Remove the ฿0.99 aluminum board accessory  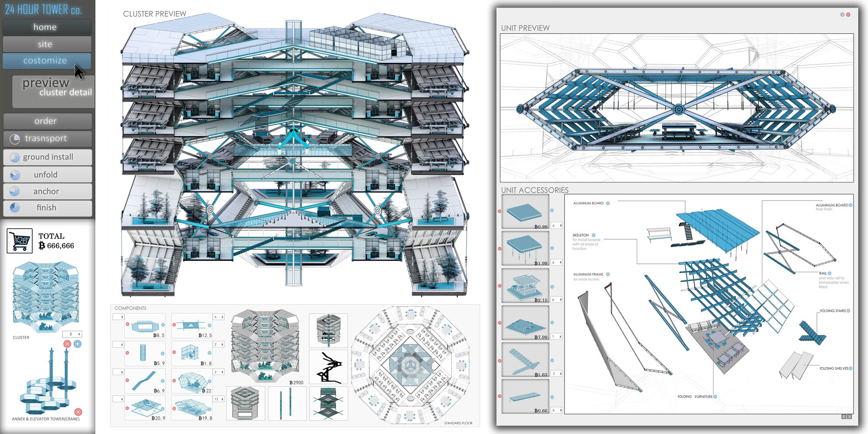pos(500,211)
